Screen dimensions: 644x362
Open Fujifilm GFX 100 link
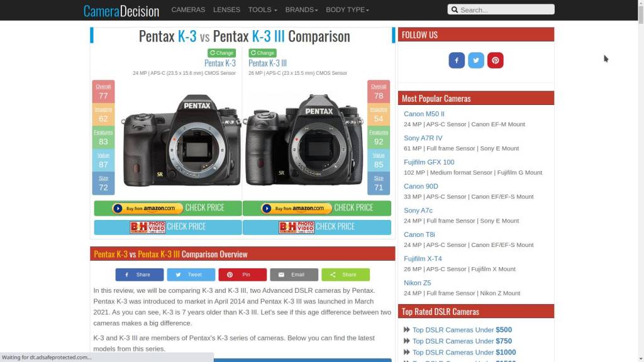click(x=429, y=162)
